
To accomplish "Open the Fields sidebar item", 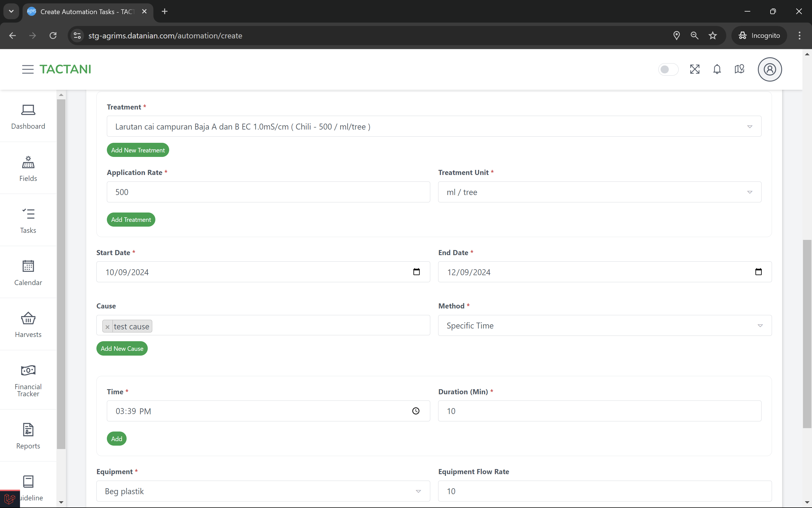I will (28, 169).
